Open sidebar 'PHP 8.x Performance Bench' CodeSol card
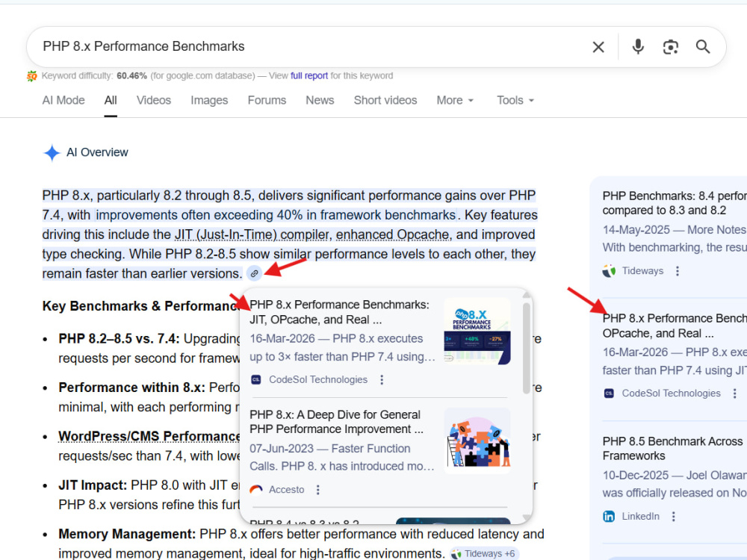This screenshot has height=560, width=747. [674, 326]
